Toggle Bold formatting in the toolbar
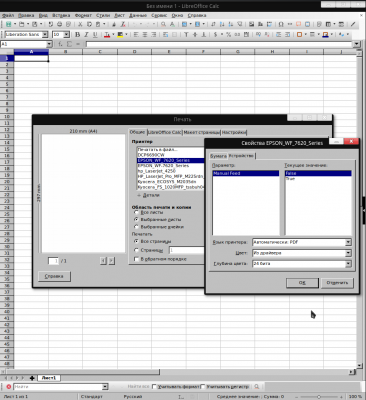Image resolution: width=366 pixels, height=400 pixels. point(77,34)
